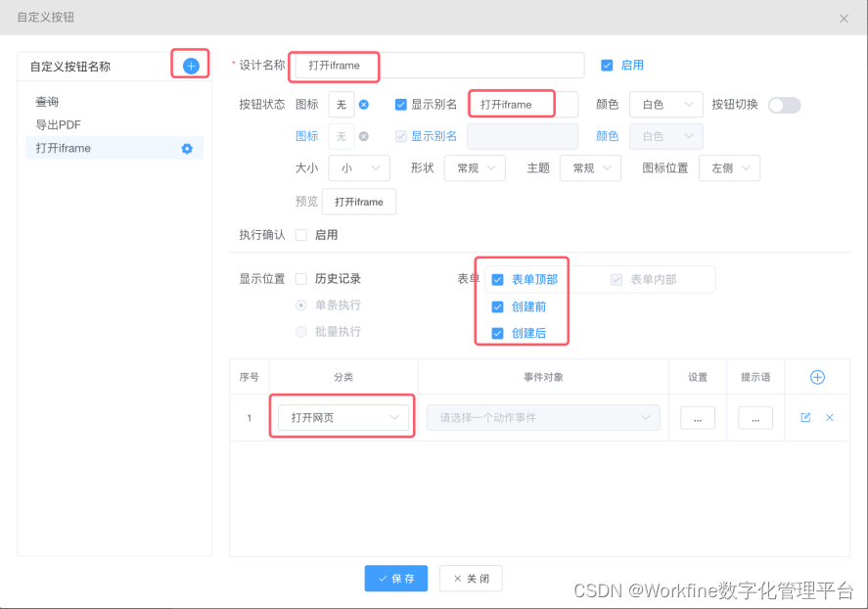Image resolution: width=868 pixels, height=609 pixels.
Task: Check the 历史记录 display position box
Action: 301,279
